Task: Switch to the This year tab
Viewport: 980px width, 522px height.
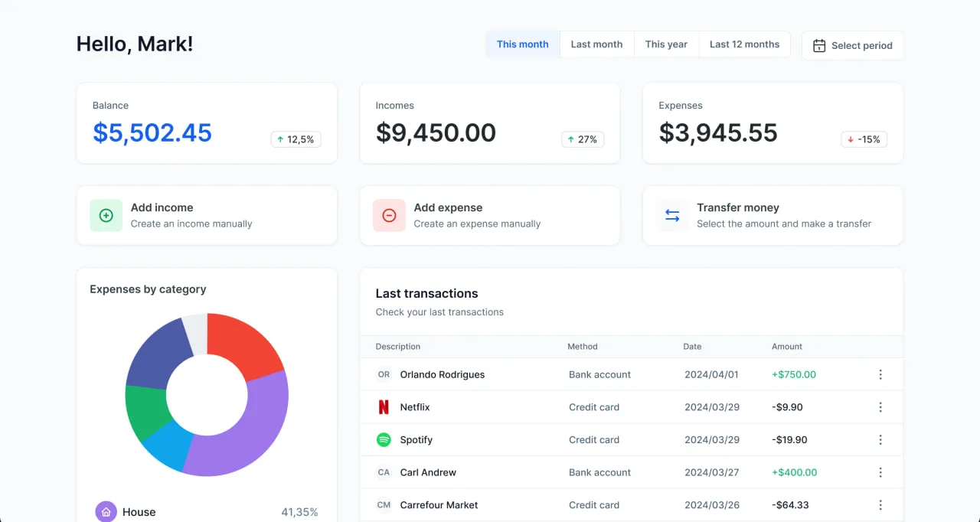Action: pos(666,44)
